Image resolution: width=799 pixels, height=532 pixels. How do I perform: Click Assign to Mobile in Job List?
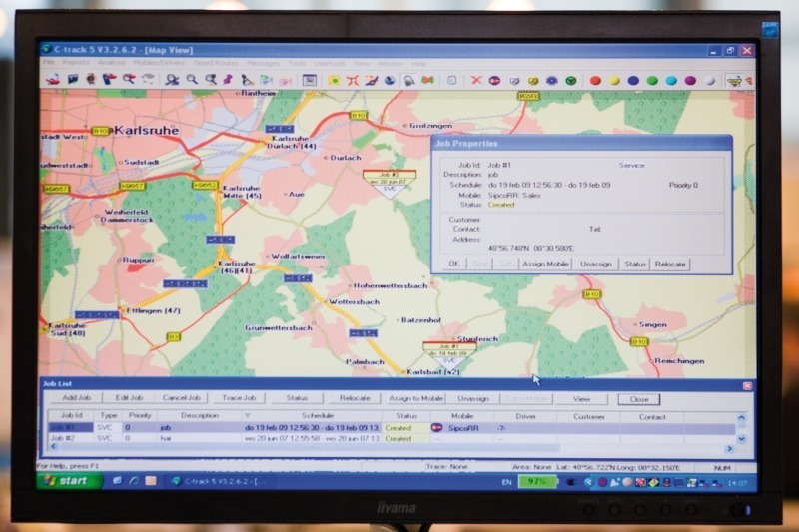click(415, 398)
